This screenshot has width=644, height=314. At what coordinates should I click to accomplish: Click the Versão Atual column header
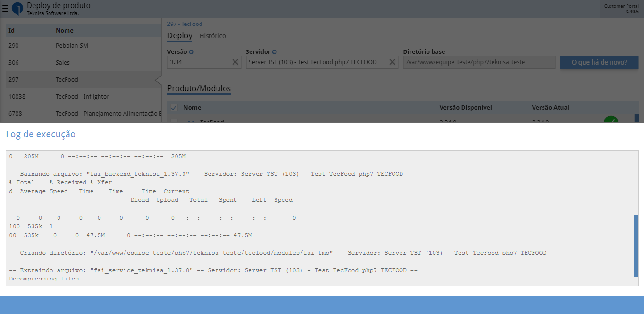(551, 108)
